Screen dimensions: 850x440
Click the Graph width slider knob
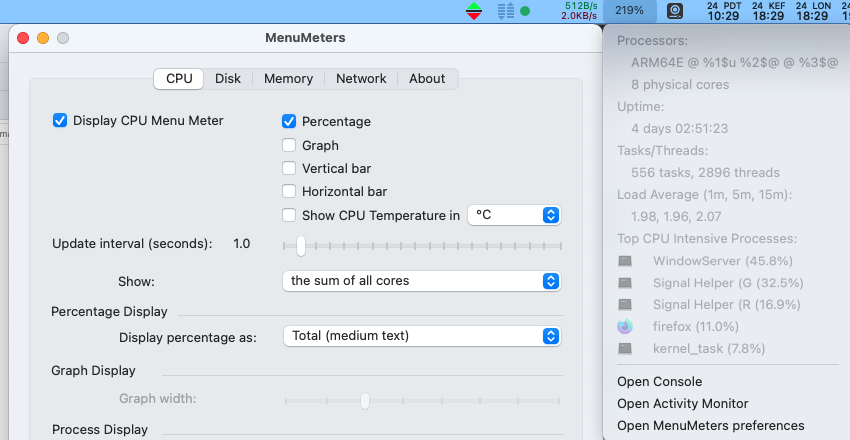[x=365, y=401]
